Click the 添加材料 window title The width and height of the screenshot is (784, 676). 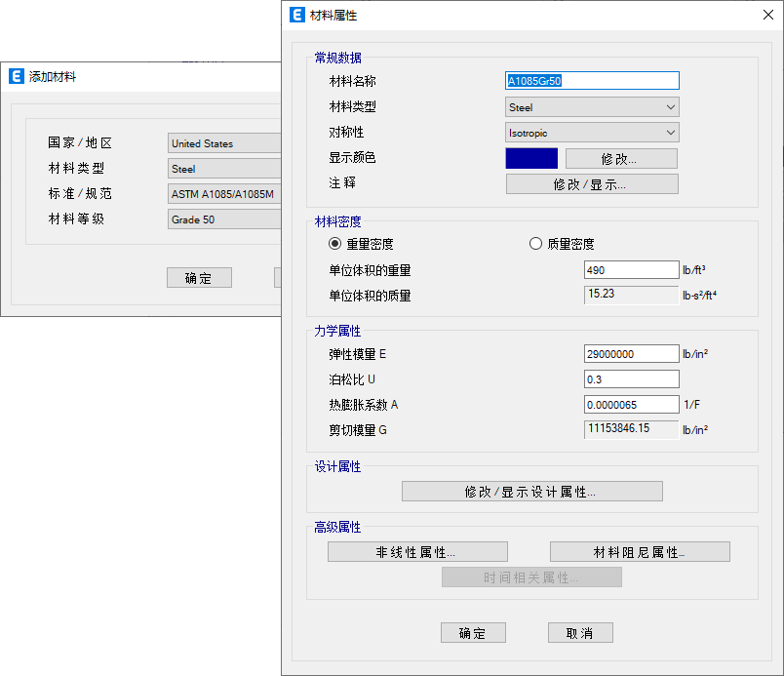tap(53, 76)
